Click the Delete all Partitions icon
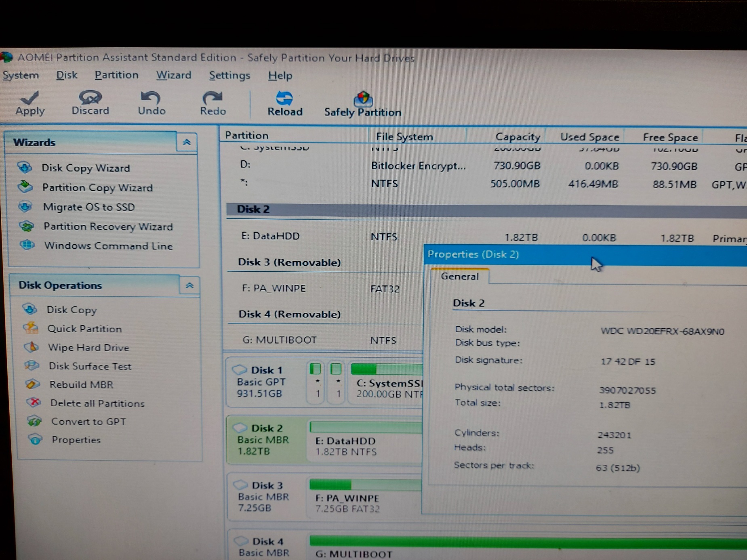This screenshot has width=747, height=560. tap(34, 403)
